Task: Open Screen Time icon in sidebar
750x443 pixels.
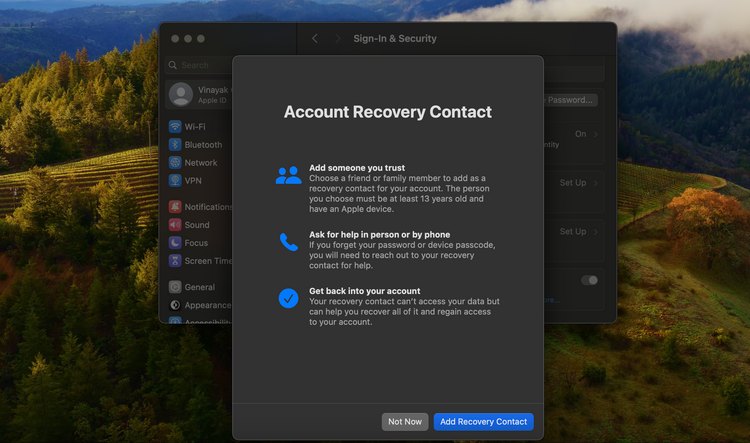Action: [175, 261]
